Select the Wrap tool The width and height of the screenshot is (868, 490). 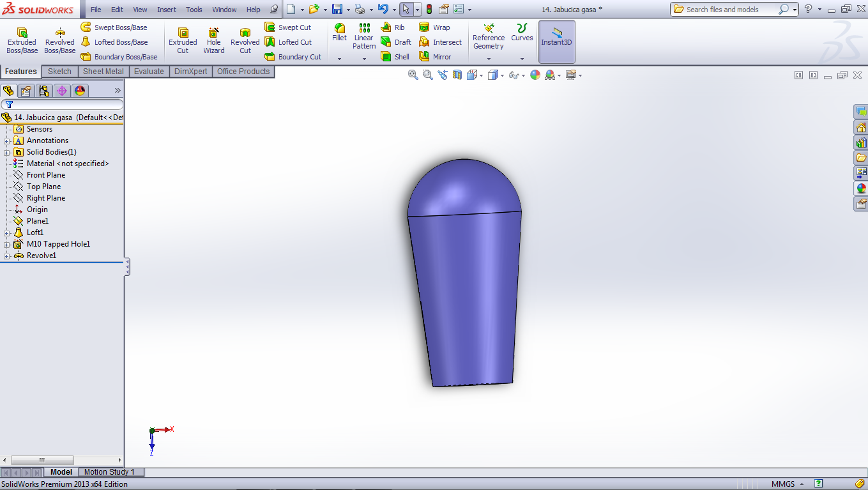point(434,27)
